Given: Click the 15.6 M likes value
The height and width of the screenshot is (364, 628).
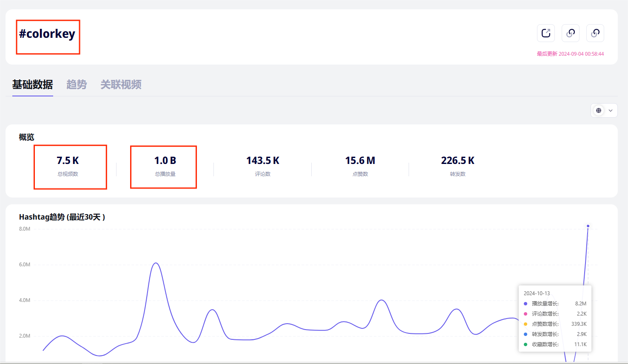Looking at the screenshot, I should point(360,161).
